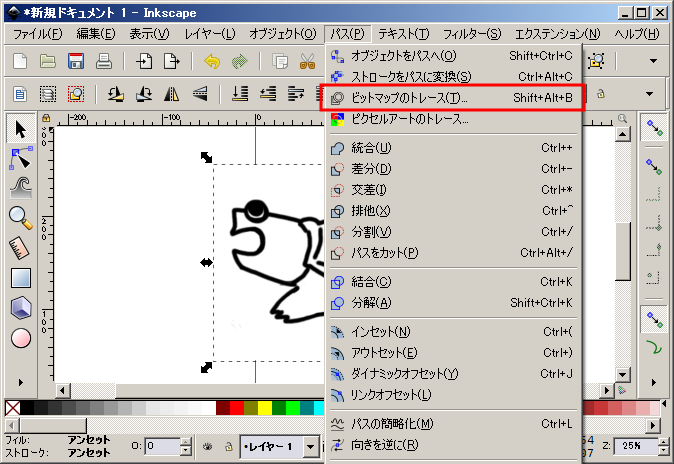Viewport: 674px width, 464px height.
Task: Open the Help (ヘルプ) menu
Action: [x=637, y=34]
